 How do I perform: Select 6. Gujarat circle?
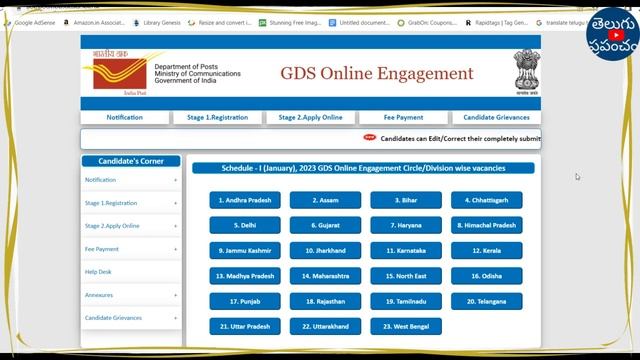click(x=325, y=225)
